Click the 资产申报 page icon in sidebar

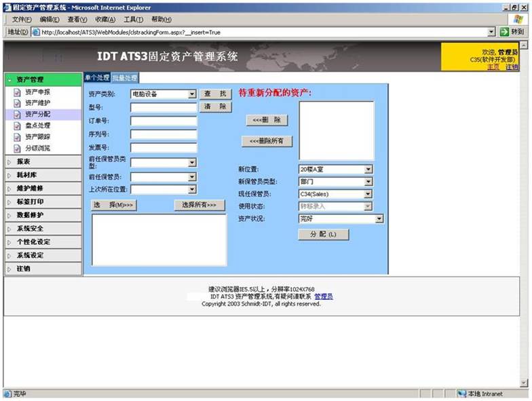[18, 92]
